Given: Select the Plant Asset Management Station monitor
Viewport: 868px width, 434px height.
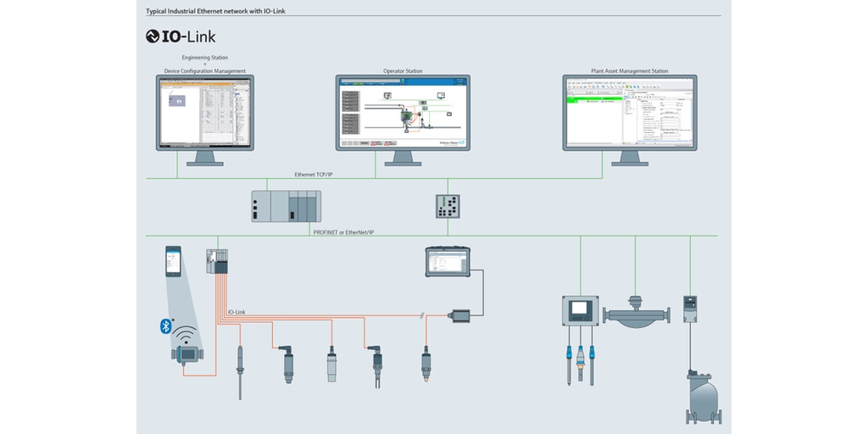Looking at the screenshot, I should click(630, 120).
